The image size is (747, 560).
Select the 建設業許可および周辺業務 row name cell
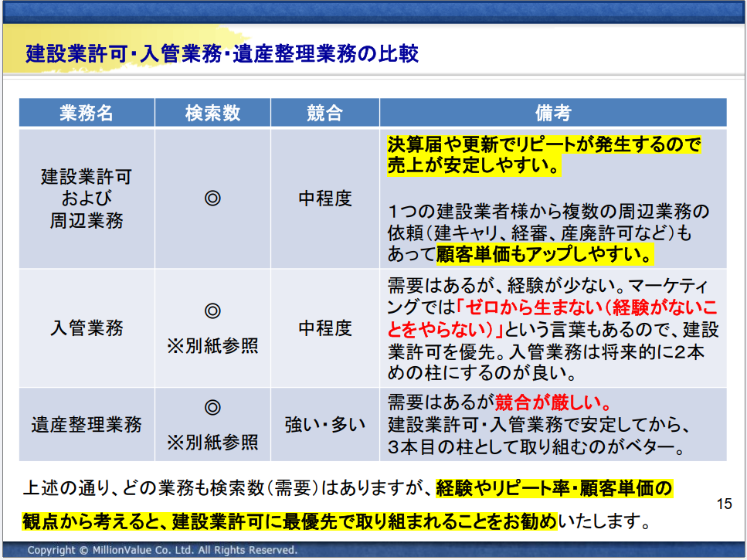[87, 198]
